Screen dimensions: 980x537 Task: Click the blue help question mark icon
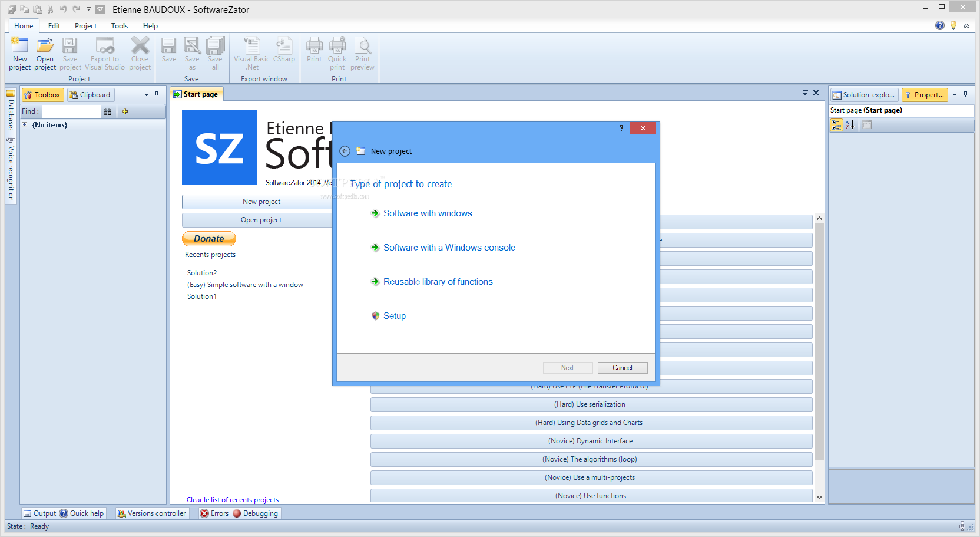(940, 25)
